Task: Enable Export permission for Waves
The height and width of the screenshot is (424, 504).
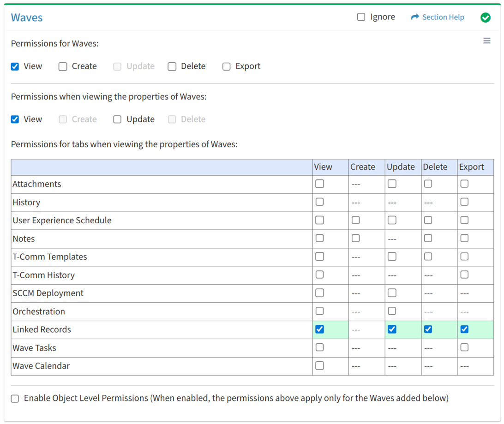Action: [227, 66]
